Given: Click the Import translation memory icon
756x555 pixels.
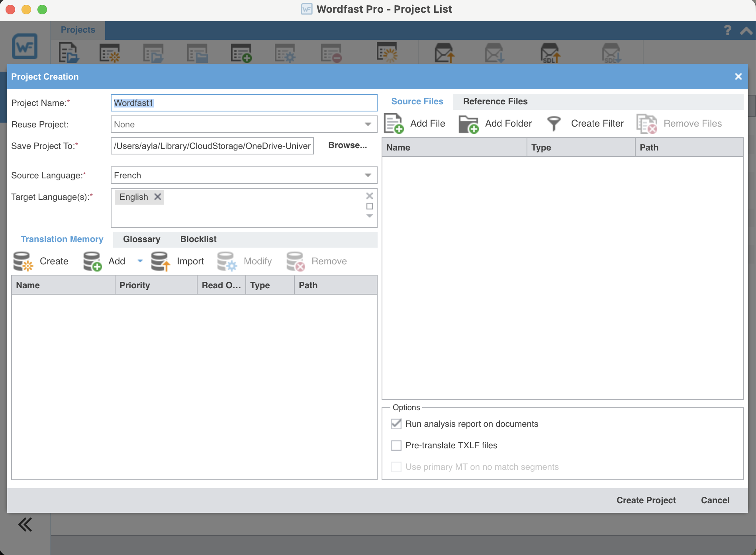Looking at the screenshot, I should coord(161,261).
